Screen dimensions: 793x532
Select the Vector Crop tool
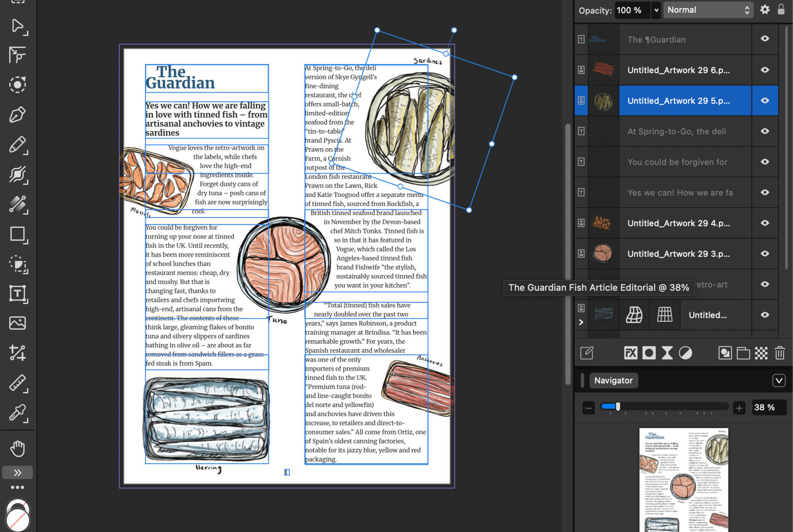click(18, 353)
